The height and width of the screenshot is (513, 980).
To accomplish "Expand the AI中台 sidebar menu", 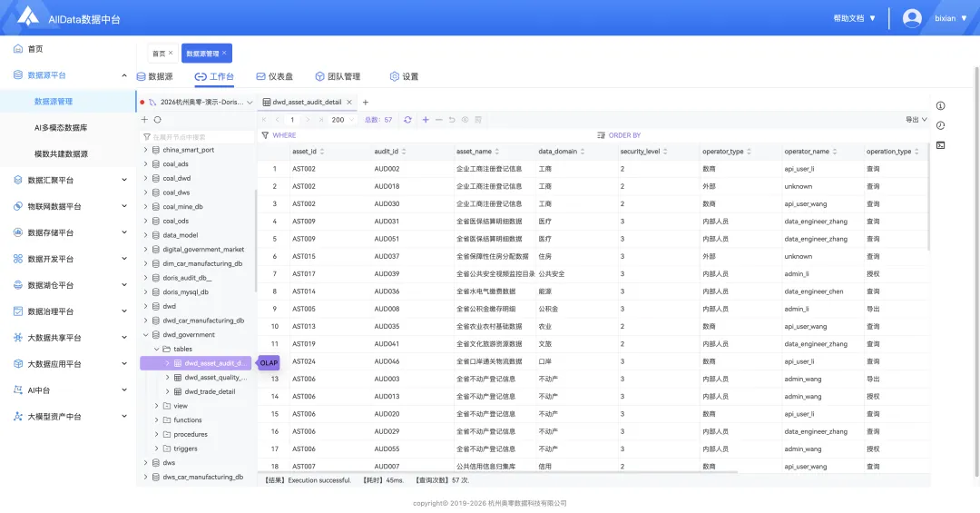I will (68, 390).
